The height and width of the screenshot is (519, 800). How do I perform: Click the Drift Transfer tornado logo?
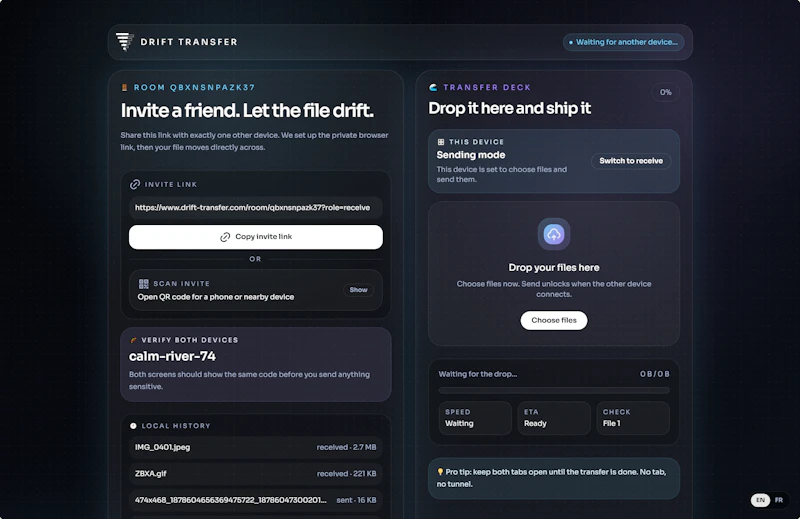124,42
